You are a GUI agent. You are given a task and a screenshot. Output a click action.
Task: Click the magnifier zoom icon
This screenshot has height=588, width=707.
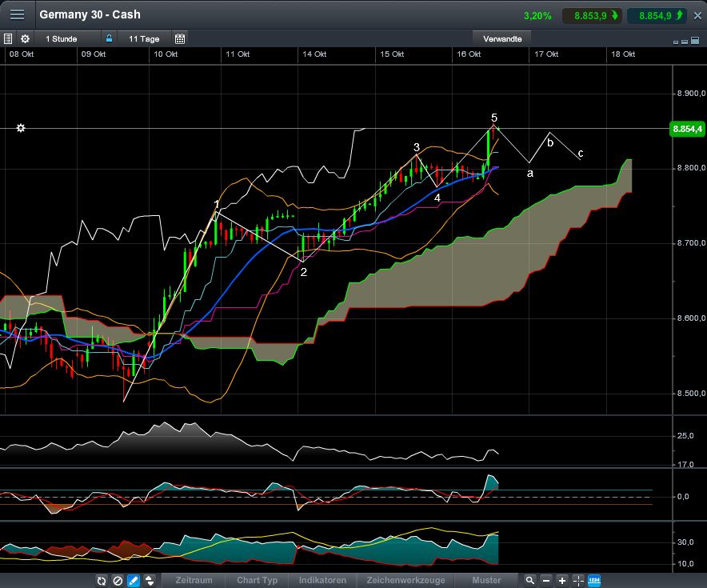pyautogui.click(x=530, y=581)
